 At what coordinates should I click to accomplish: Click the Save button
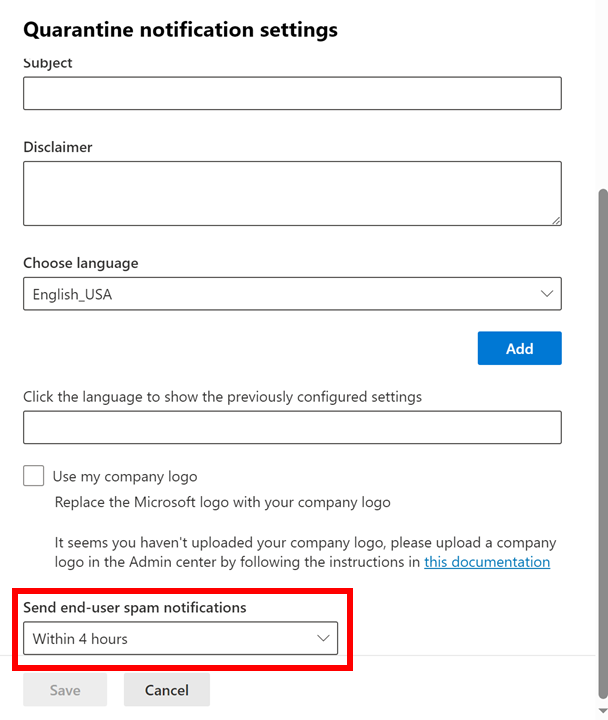(65, 690)
